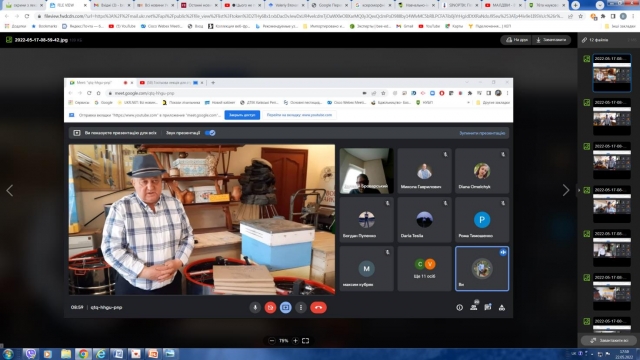Select the third thumbnail in file list
Viewport: 640px width, 360px height.
pyautogui.click(x=611, y=160)
